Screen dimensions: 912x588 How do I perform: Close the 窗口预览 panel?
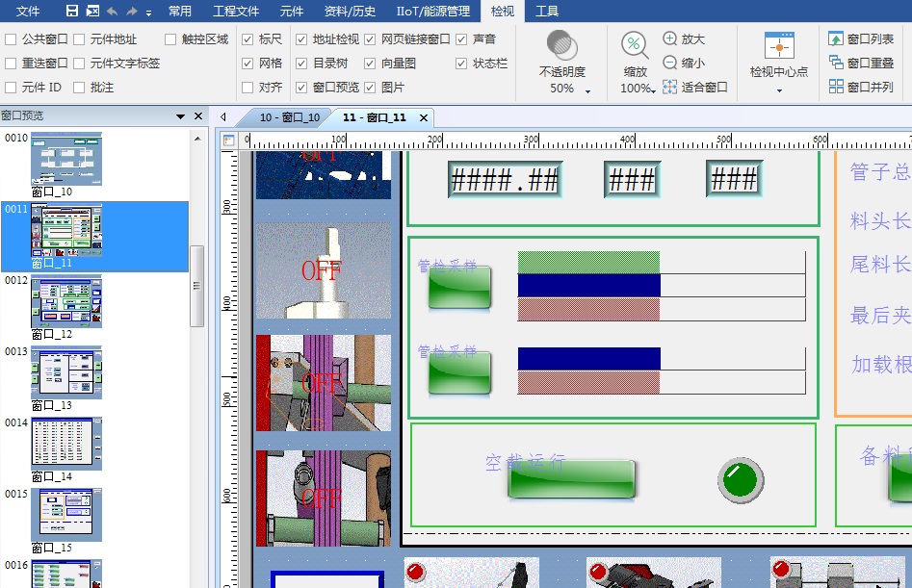coord(198,116)
